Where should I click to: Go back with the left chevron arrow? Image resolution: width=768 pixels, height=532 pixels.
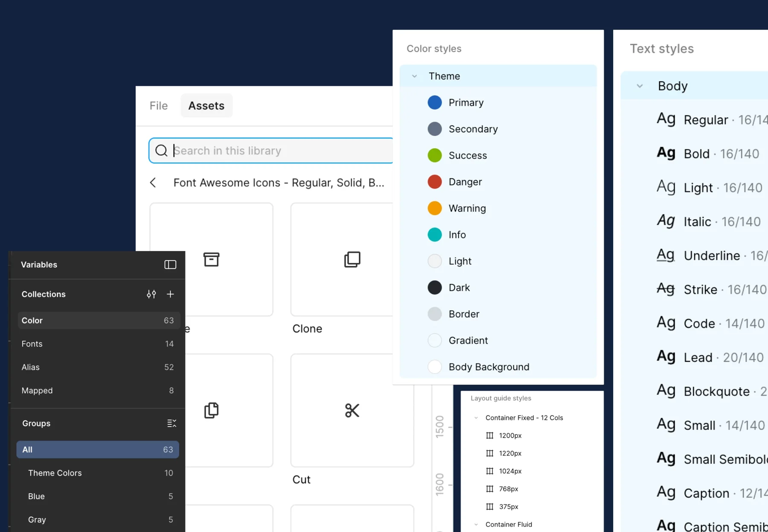tap(153, 183)
